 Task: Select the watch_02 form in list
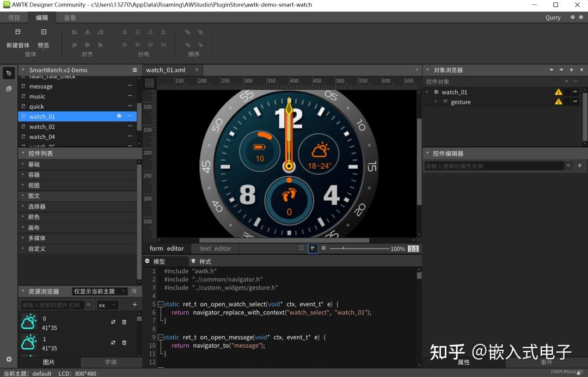click(x=42, y=127)
